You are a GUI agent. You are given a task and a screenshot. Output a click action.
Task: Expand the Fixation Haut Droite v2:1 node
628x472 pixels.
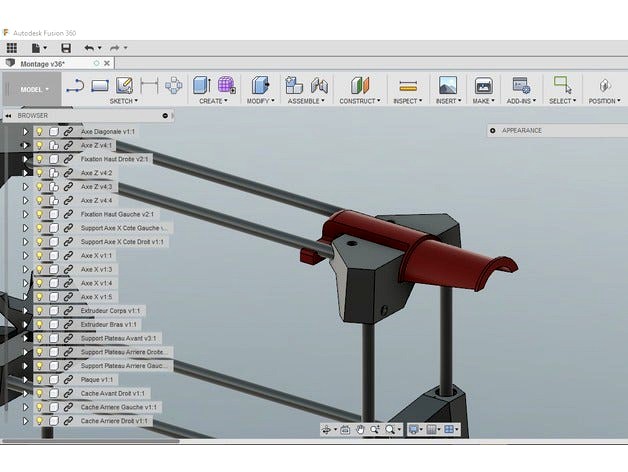pos(26,159)
